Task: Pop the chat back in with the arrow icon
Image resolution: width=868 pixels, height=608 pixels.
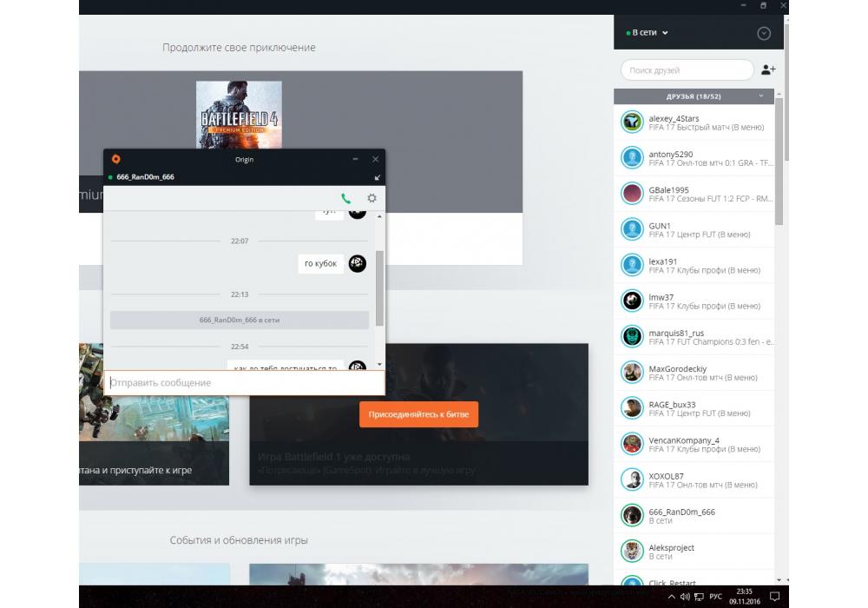Action: [x=377, y=177]
